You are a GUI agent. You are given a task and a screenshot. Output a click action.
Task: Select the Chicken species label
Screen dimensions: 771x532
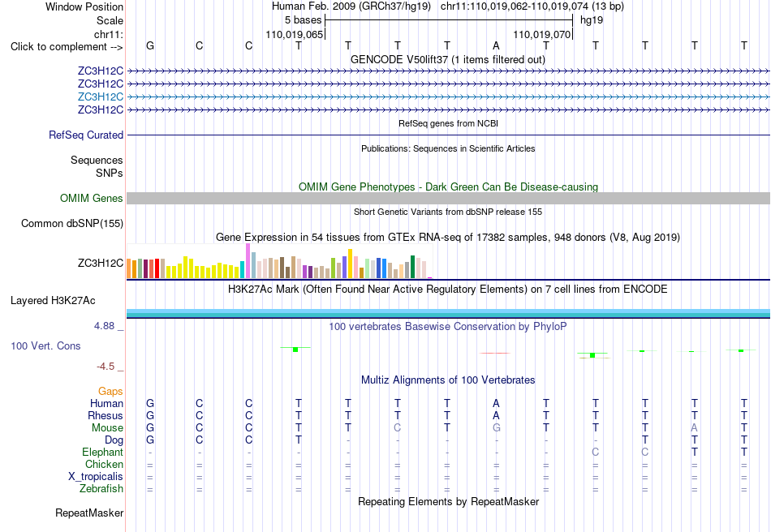[x=104, y=464]
